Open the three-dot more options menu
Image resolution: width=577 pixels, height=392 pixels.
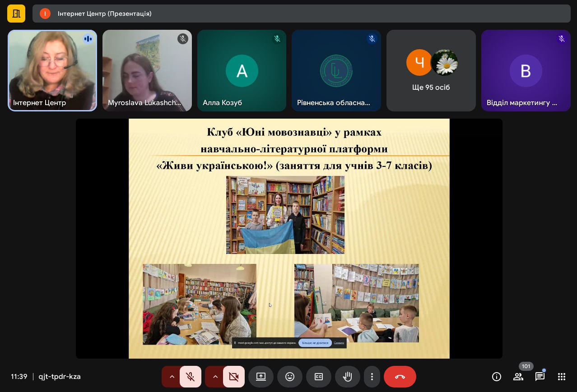pos(372,377)
